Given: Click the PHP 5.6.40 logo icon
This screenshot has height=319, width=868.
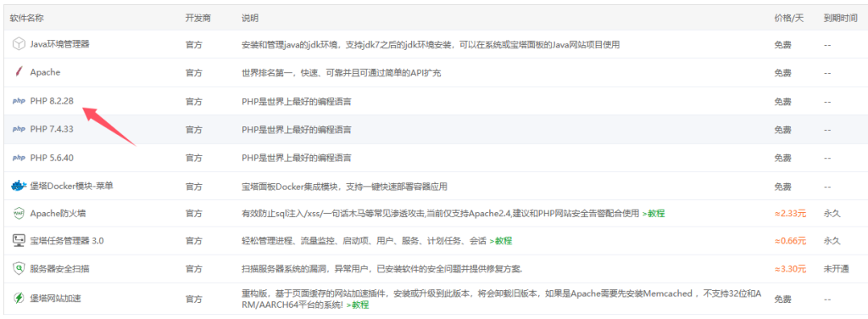Looking at the screenshot, I should click(19, 158).
